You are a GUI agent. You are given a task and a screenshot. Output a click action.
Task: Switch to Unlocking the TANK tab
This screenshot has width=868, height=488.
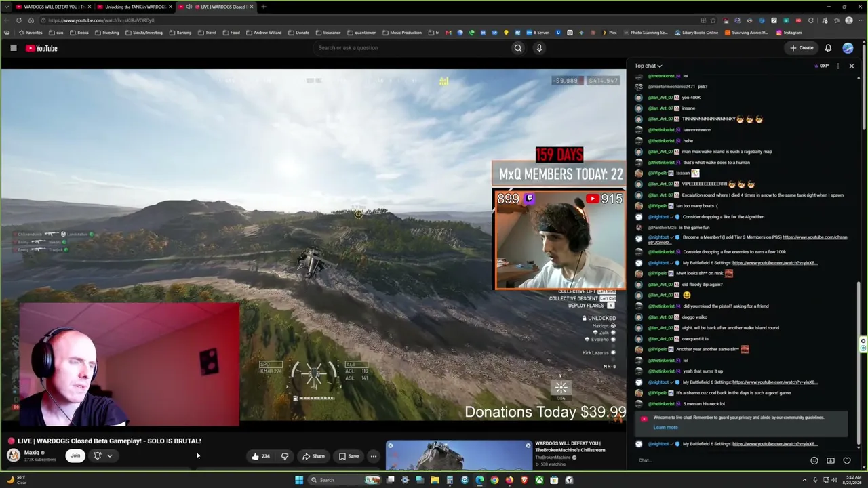point(134,7)
